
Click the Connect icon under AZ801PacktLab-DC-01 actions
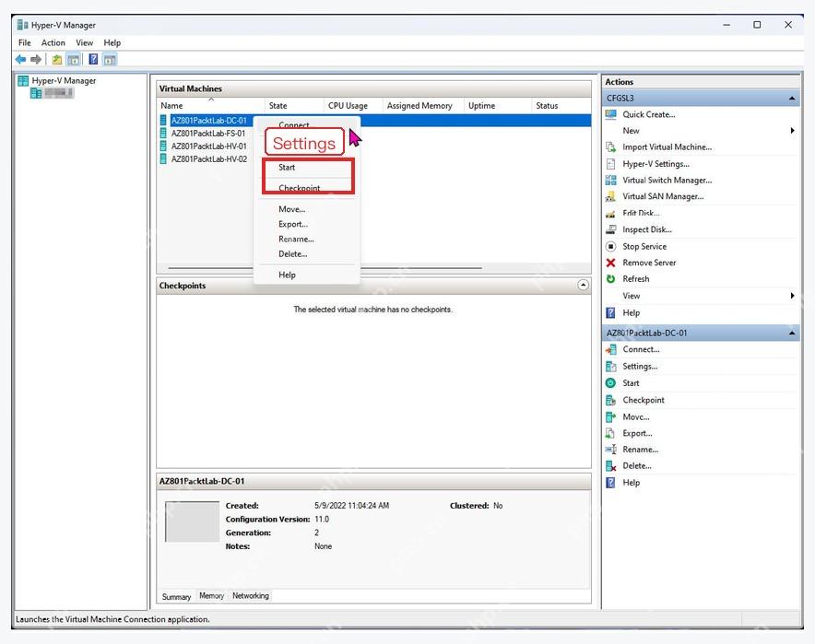click(x=611, y=350)
